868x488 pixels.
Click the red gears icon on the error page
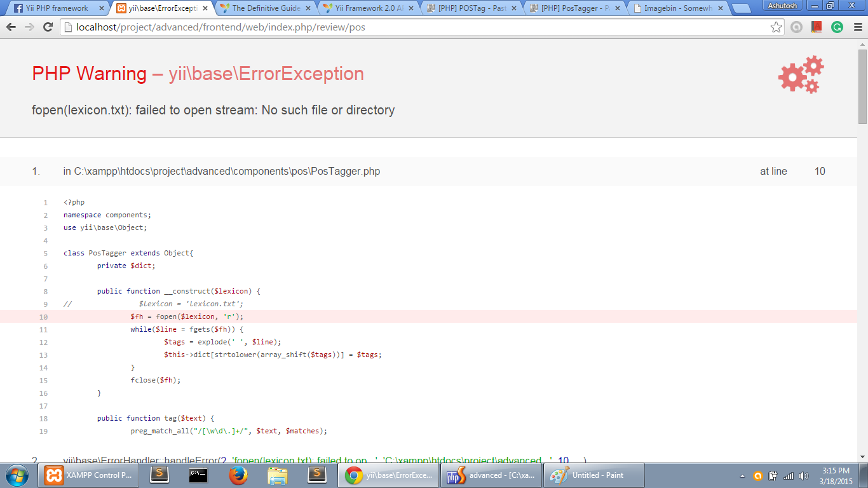[801, 74]
